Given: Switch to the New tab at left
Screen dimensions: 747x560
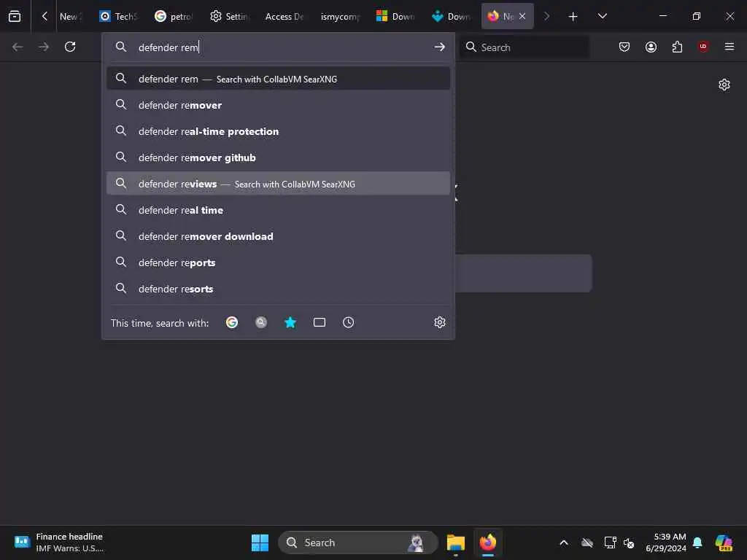Looking at the screenshot, I should (70, 16).
